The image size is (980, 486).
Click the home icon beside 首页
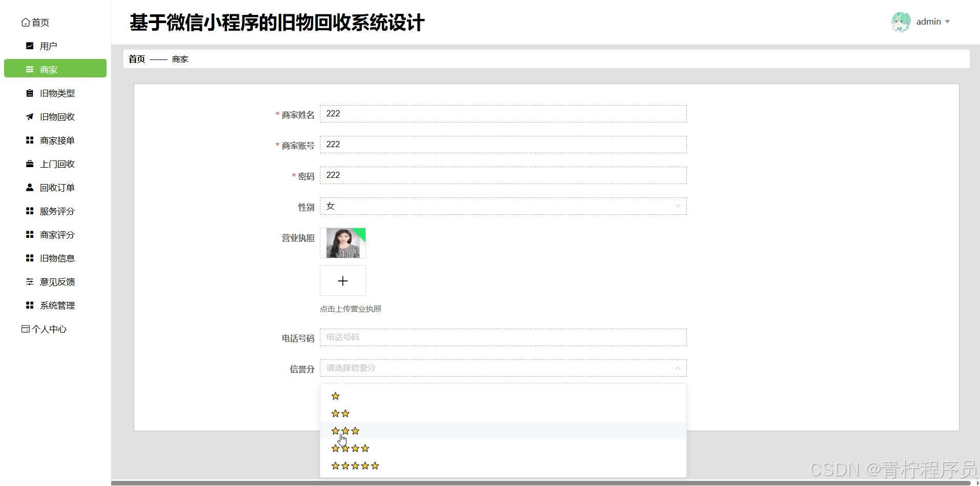pos(26,22)
